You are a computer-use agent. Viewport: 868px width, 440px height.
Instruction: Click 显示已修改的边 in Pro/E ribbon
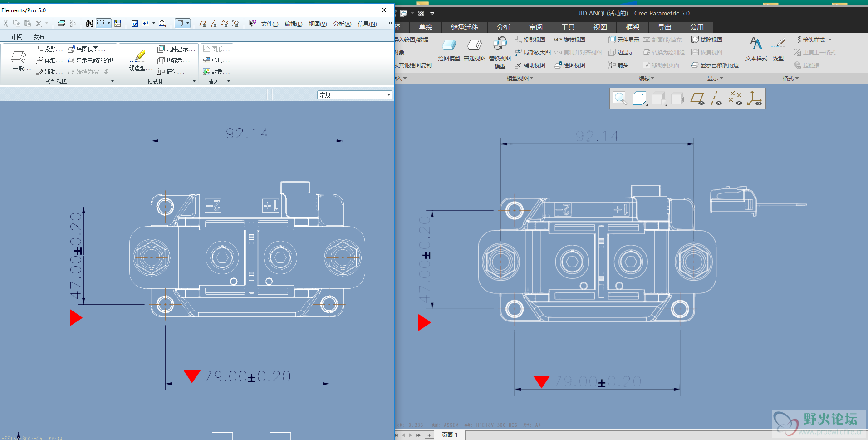point(91,60)
